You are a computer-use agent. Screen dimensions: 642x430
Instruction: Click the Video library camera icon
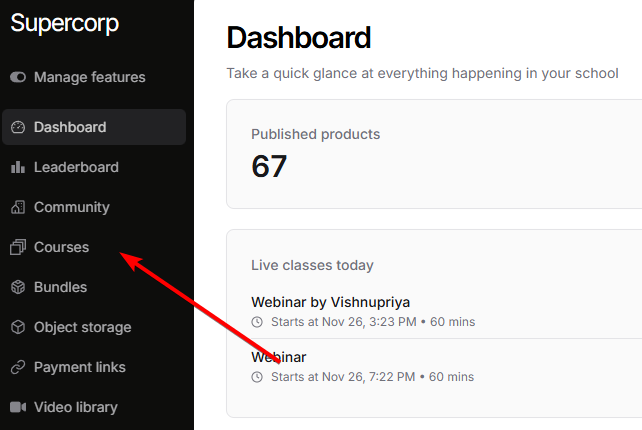(x=17, y=407)
